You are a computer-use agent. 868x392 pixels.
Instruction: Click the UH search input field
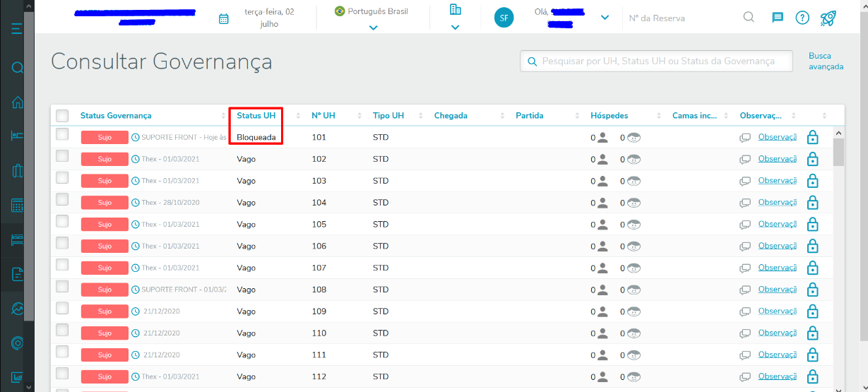[656, 61]
